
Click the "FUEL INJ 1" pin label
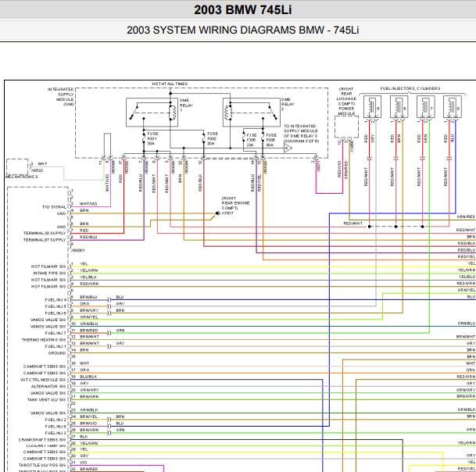pyautogui.click(x=55, y=346)
